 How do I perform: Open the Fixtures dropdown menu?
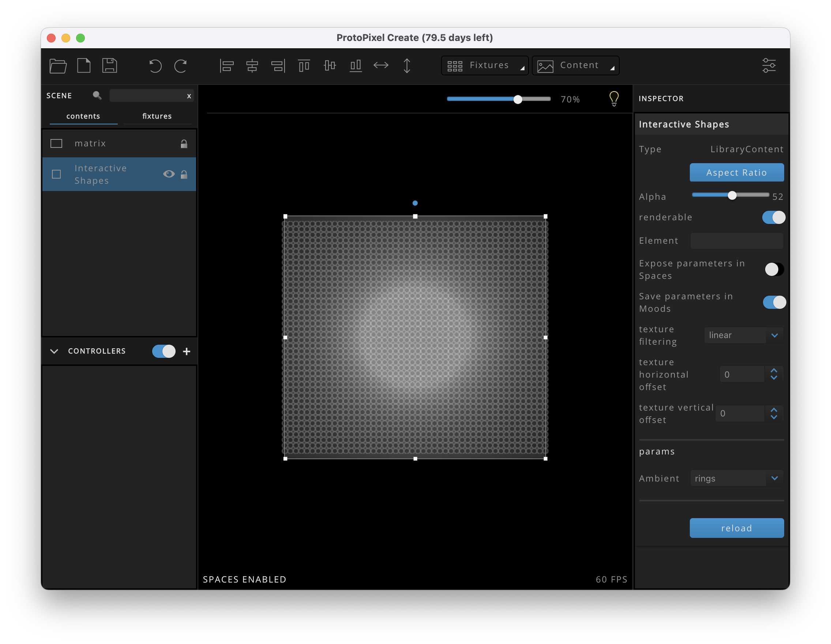[485, 65]
